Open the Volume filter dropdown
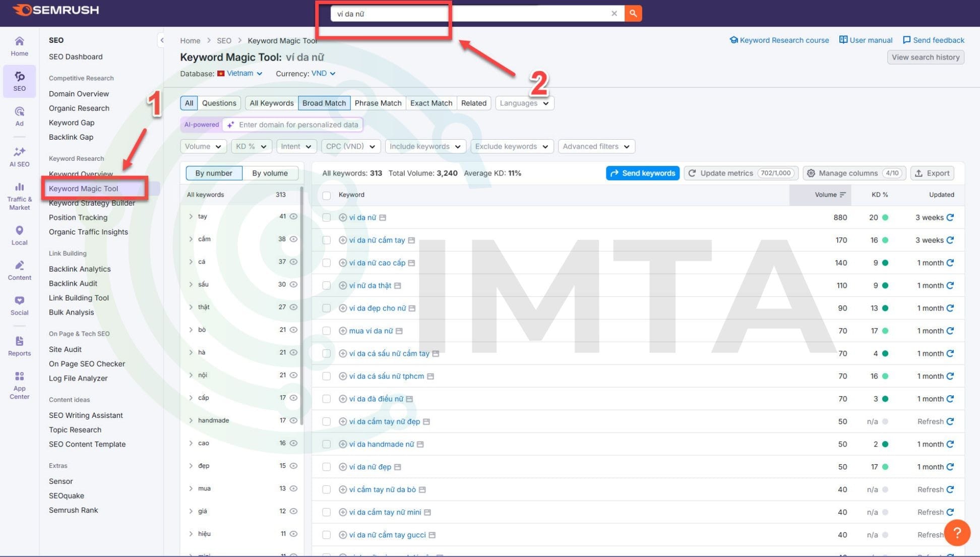This screenshot has width=980, height=557. [x=203, y=146]
